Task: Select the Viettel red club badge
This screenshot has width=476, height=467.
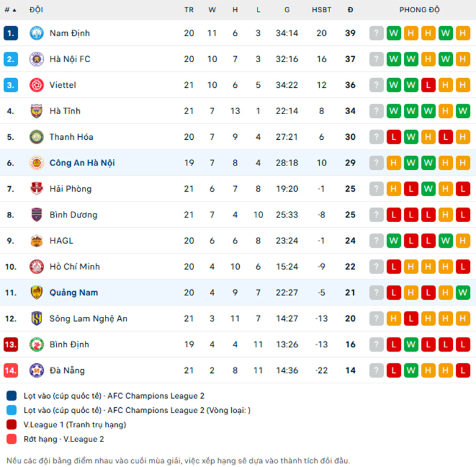Action: (x=37, y=85)
